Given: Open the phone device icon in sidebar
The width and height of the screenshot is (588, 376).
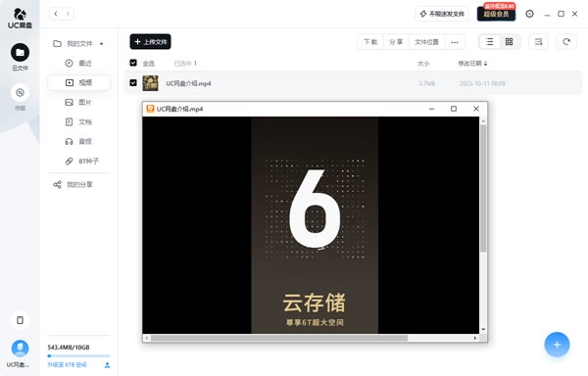Looking at the screenshot, I should pos(20,320).
